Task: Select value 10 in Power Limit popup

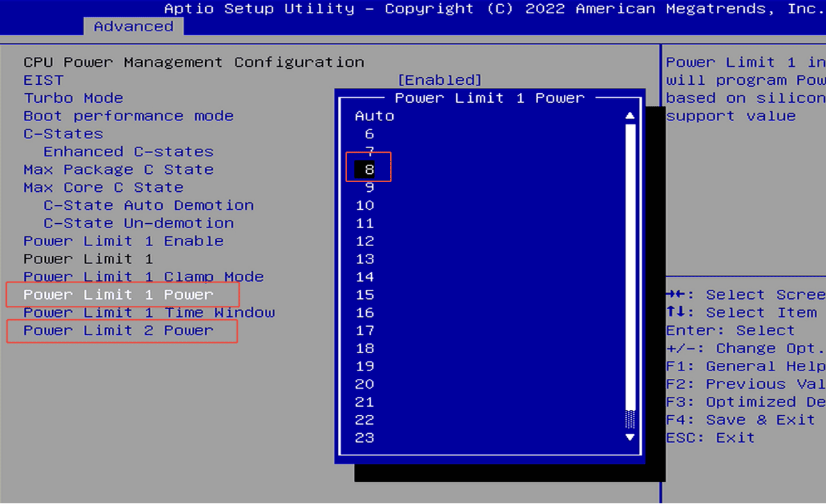Action: coord(366,205)
